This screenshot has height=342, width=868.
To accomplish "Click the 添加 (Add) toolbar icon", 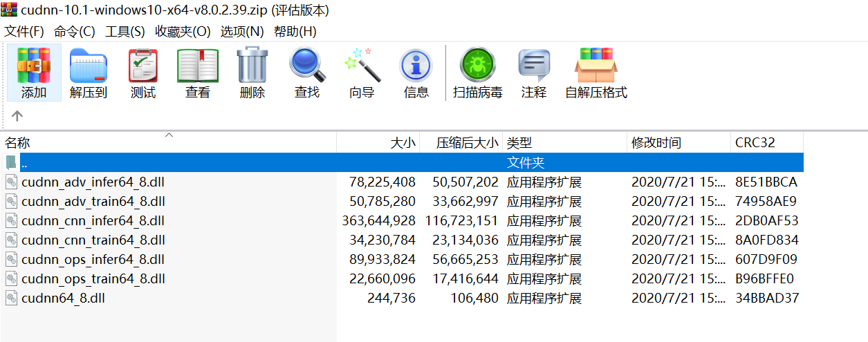I will (34, 66).
